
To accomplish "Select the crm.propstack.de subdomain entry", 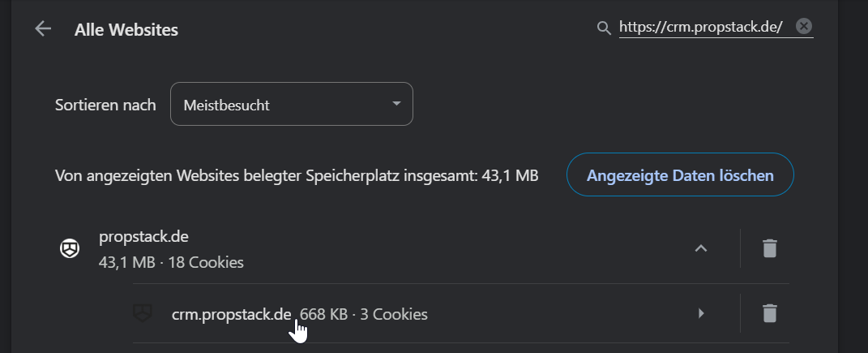I will [x=231, y=313].
